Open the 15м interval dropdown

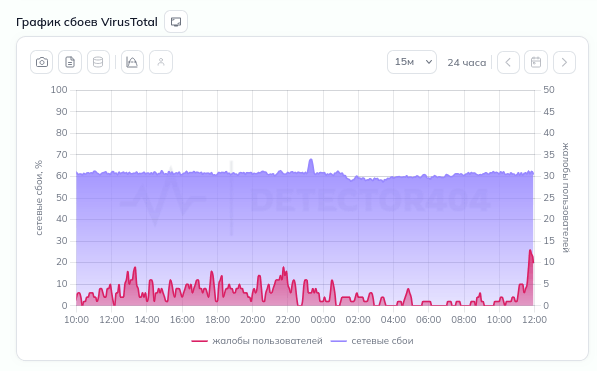[x=412, y=62]
